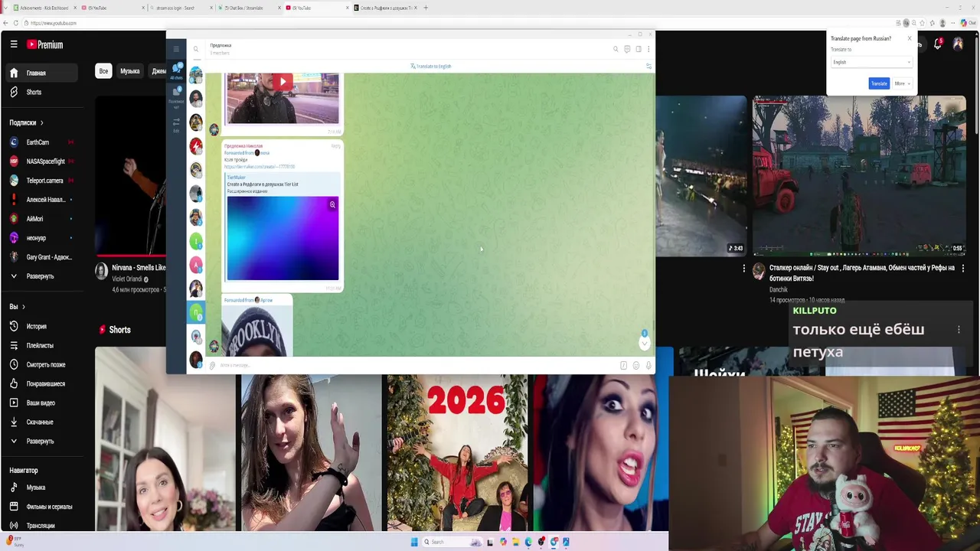The width and height of the screenshot is (980, 551).
Task: Click the YouTube Premium logo
Action: (45, 44)
